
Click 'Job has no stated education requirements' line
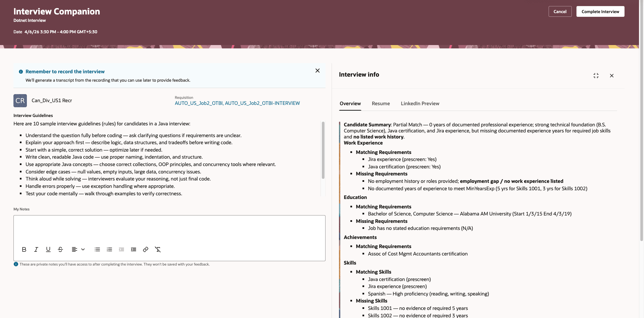coord(420,228)
